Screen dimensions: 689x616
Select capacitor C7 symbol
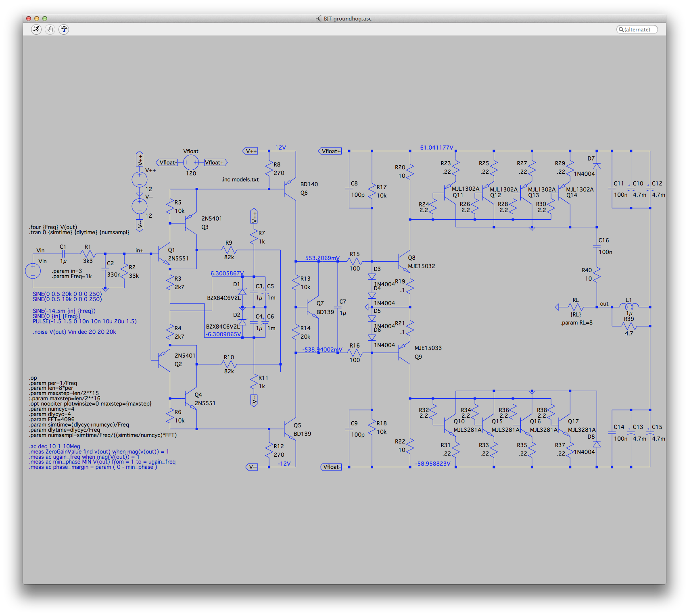click(338, 307)
